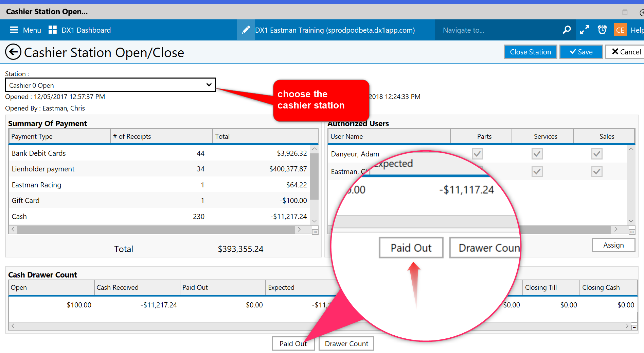Click Authorized Users scroll up arrow
644x353 pixels.
[x=631, y=149]
